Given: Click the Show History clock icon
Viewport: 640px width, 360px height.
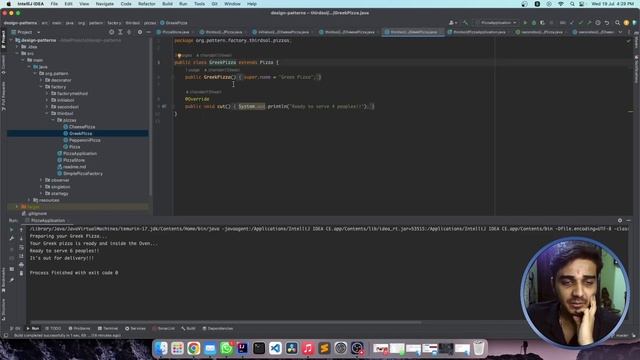Looking at the screenshot, I should pos(598,23).
